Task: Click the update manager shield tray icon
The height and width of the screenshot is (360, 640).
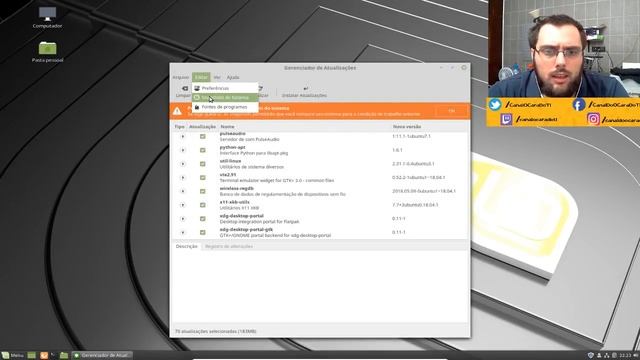Action: [590, 356]
